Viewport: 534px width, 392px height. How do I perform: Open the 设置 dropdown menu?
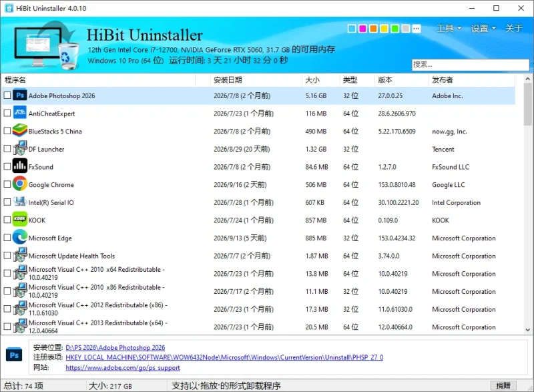click(483, 28)
